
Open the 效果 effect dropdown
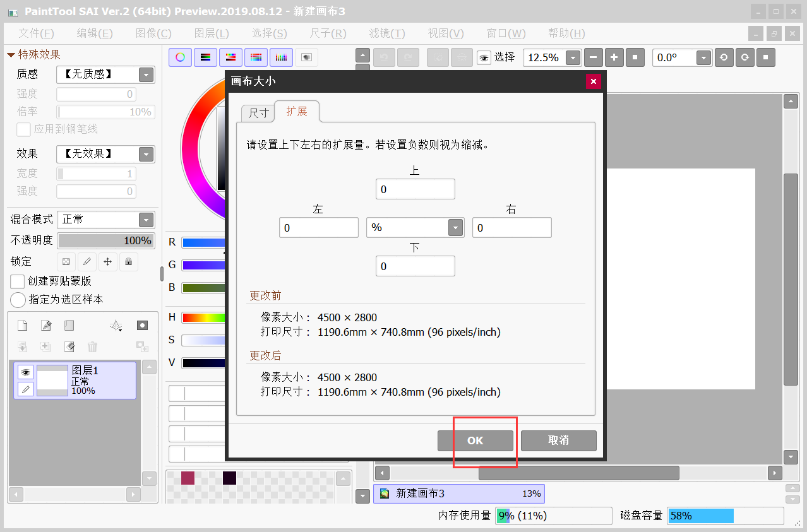(x=146, y=154)
